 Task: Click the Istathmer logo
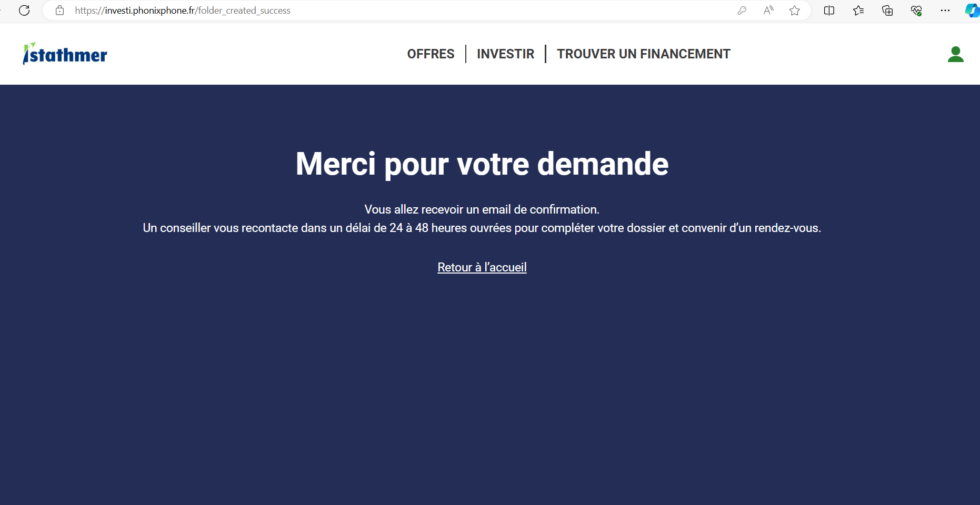[65, 54]
